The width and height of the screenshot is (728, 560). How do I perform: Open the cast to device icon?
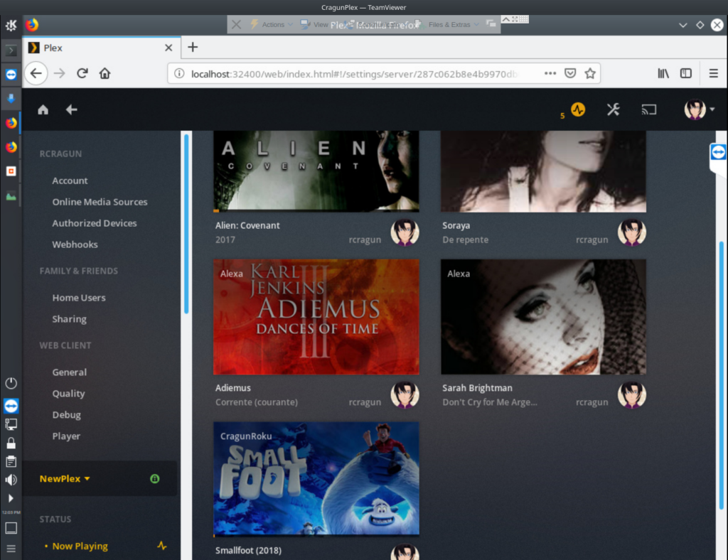pyautogui.click(x=648, y=110)
